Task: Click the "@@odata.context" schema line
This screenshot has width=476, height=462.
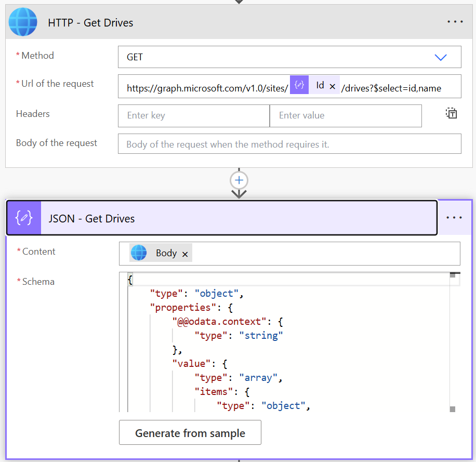Action: click(x=228, y=322)
